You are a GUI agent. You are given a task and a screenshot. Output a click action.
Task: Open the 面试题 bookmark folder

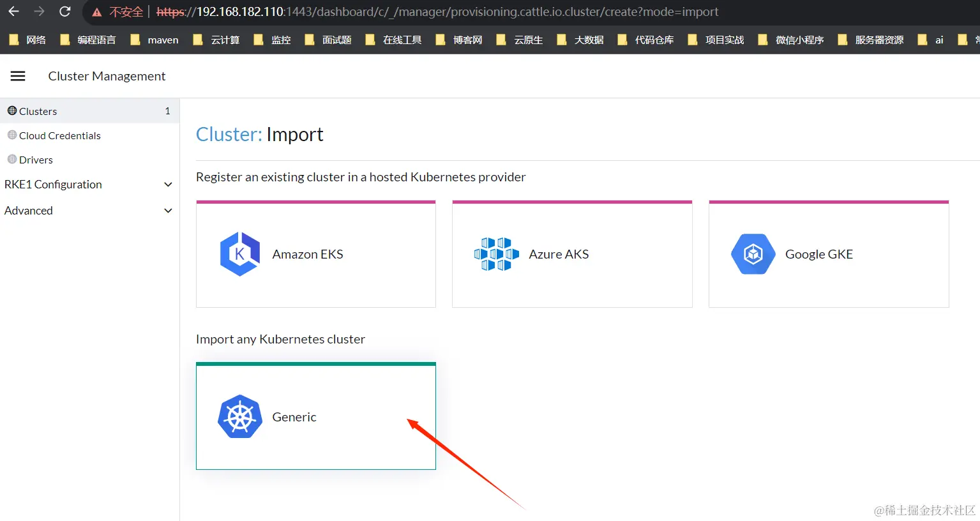(x=328, y=40)
